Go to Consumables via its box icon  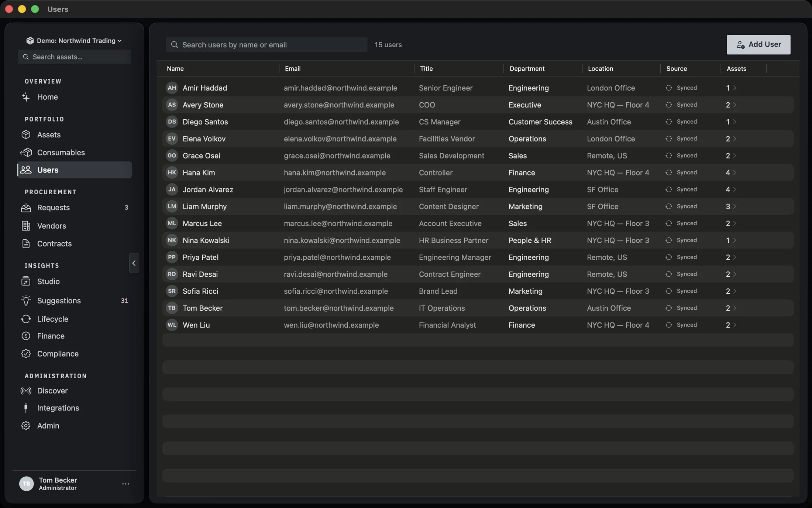click(x=26, y=153)
